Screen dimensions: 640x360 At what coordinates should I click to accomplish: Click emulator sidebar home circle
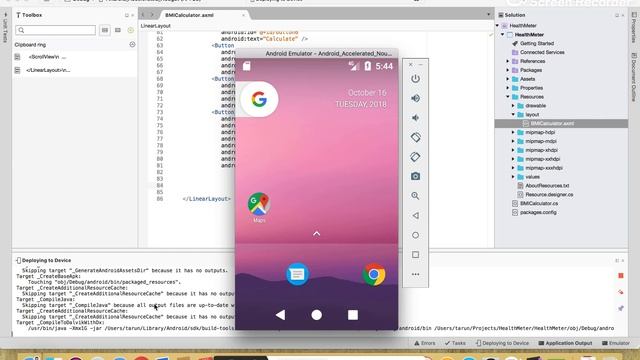point(415,235)
